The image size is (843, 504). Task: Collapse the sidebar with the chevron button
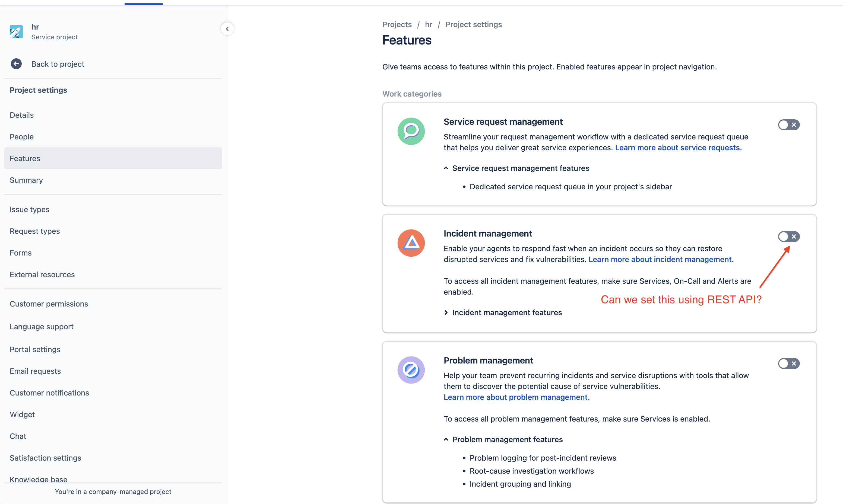(227, 29)
